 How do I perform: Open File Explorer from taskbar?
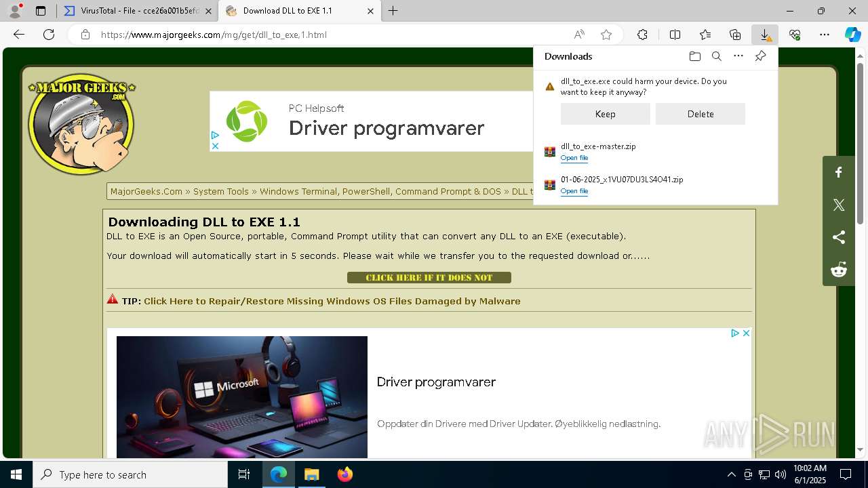click(311, 474)
